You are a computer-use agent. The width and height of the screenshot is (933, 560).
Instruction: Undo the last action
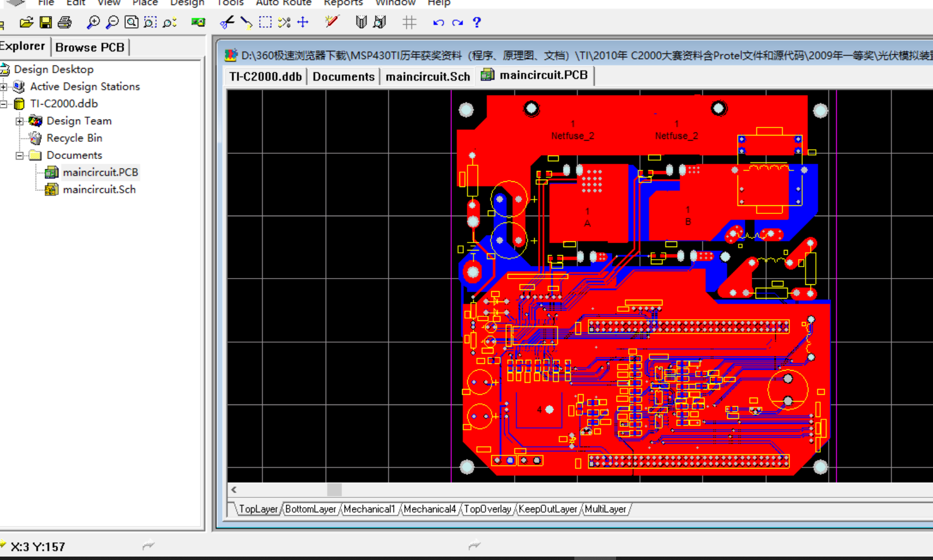438,22
